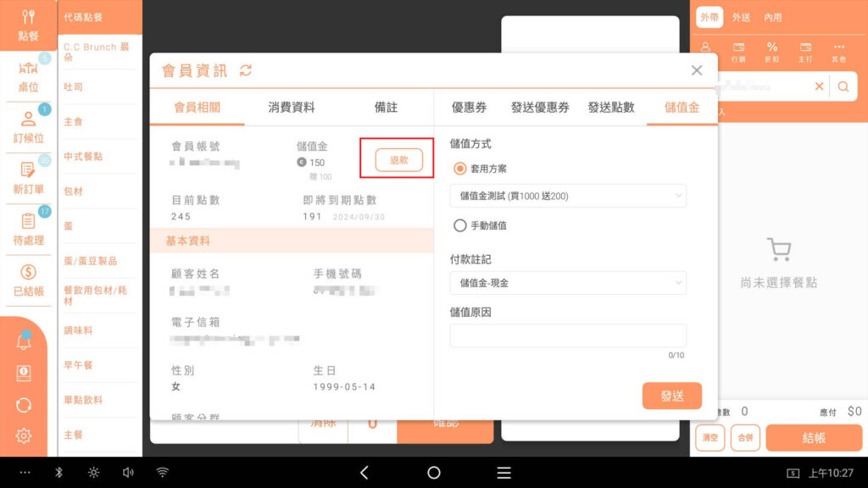
Task: Refresh member info with the reload icon
Action: [246, 71]
